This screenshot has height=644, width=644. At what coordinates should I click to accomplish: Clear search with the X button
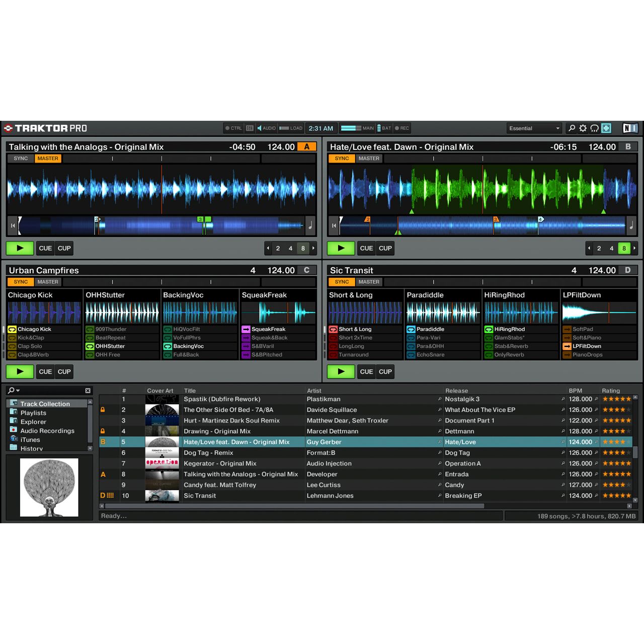click(x=88, y=390)
